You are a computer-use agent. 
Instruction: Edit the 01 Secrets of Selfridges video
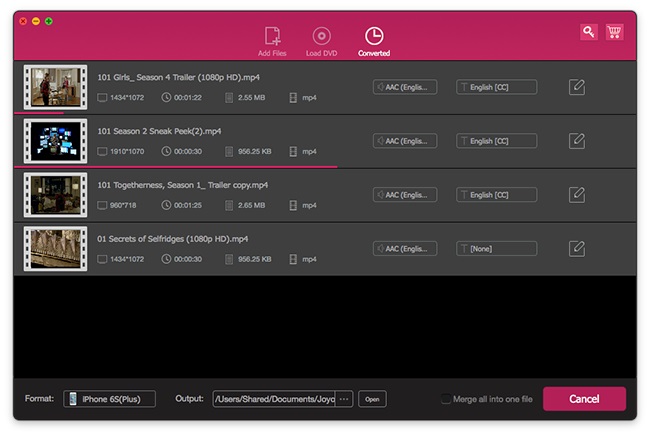[x=577, y=248]
